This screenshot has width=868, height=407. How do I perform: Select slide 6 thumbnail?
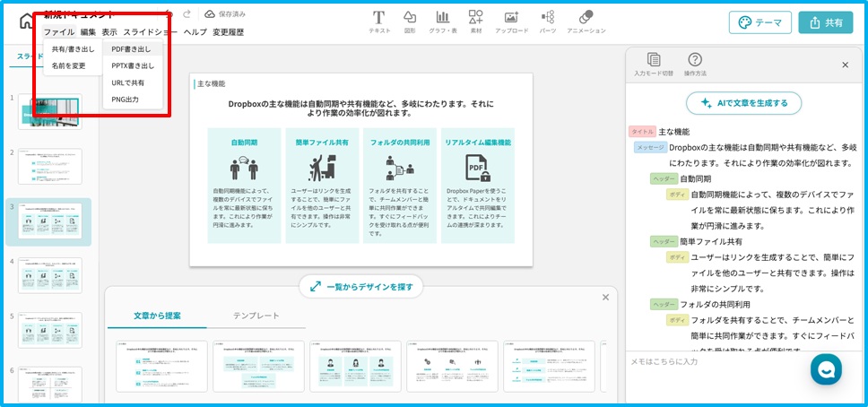click(x=50, y=385)
